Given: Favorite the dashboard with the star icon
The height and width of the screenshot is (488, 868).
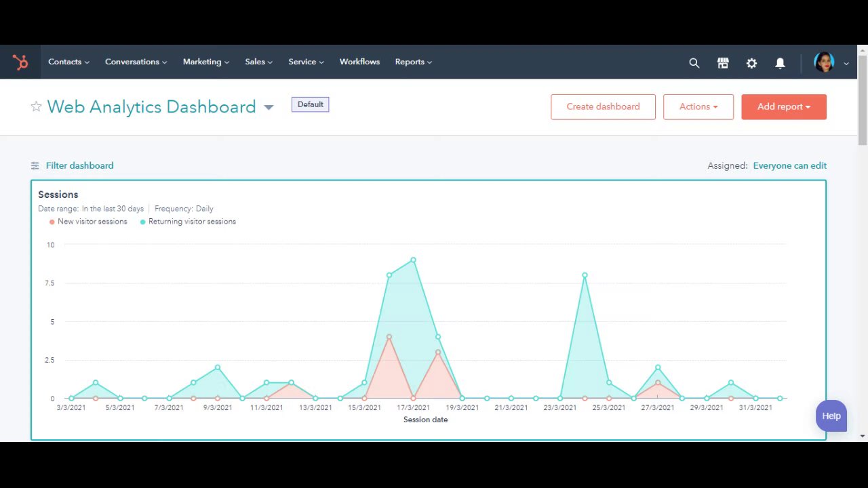Looking at the screenshot, I should (36, 106).
